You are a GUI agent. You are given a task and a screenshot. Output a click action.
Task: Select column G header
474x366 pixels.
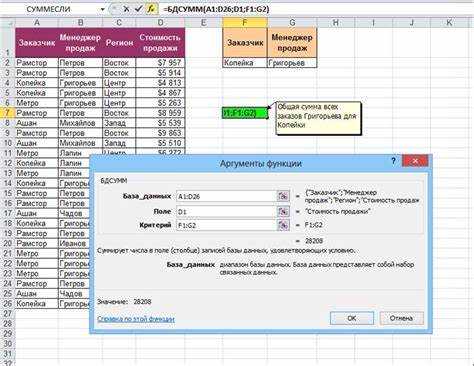tap(292, 23)
